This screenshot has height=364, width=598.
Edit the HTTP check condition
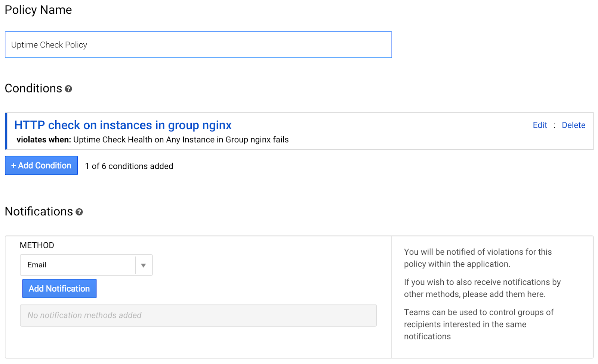[539, 125]
